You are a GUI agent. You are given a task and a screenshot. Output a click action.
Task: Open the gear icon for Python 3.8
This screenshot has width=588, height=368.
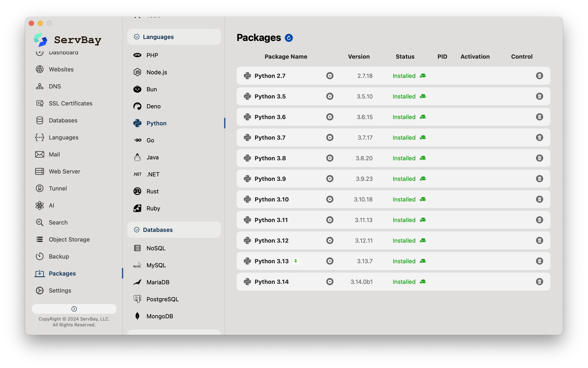coord(330,158)
